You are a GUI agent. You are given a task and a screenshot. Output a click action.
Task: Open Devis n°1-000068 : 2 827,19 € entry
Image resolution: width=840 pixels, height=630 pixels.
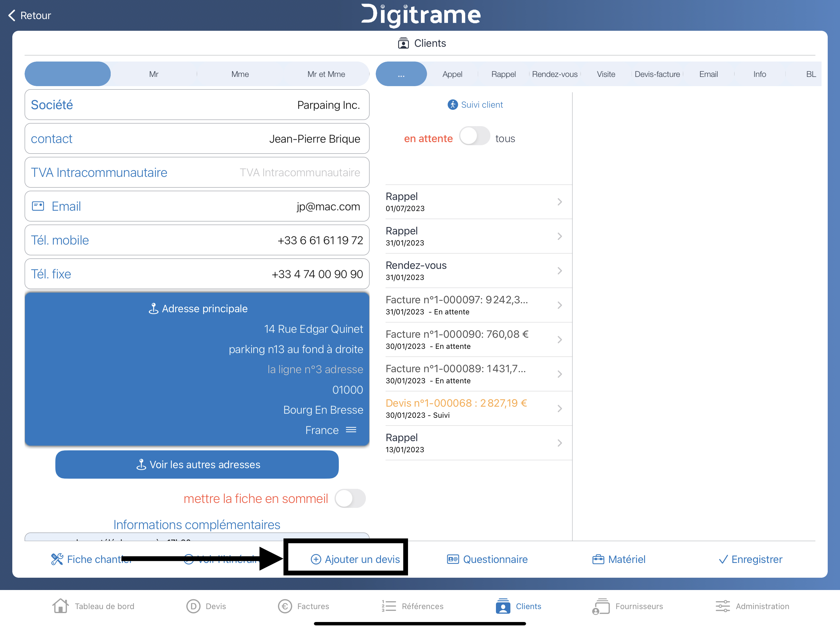pyautogui.click(x=479, y=409)
